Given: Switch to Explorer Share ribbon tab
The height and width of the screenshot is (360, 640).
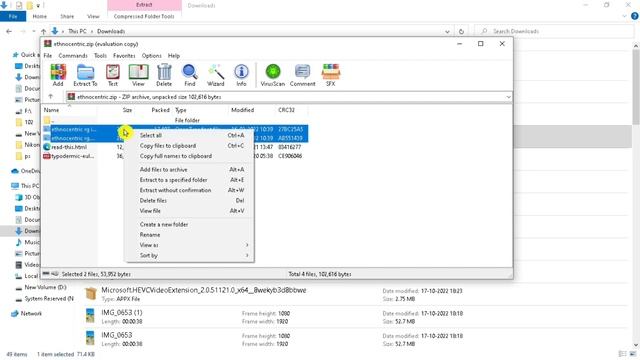Looking at the screenshot, I should coord(67,16).
